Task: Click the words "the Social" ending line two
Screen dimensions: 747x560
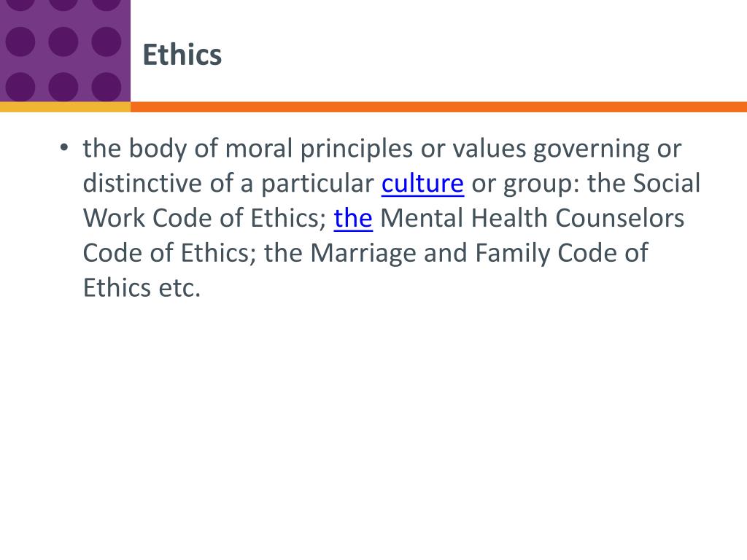Action: click(643, 183)
